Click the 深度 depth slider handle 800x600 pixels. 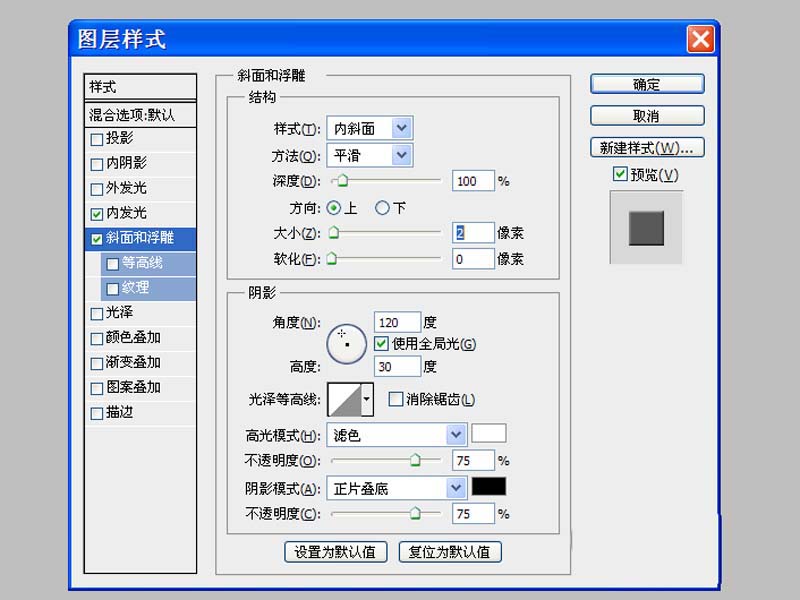point(342,182)
